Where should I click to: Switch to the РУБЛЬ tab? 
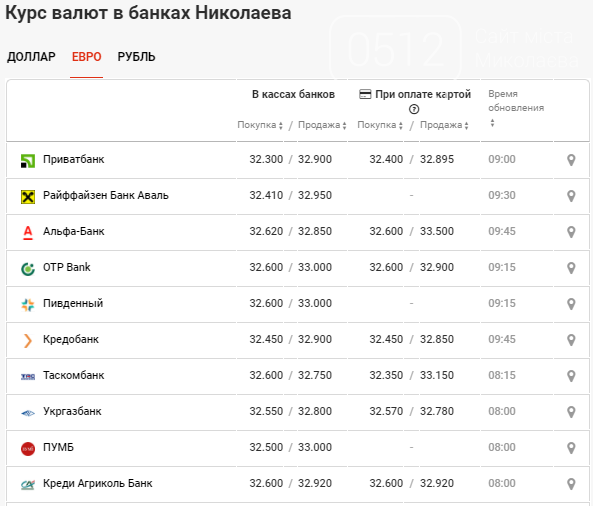click(x=136, y=57)
